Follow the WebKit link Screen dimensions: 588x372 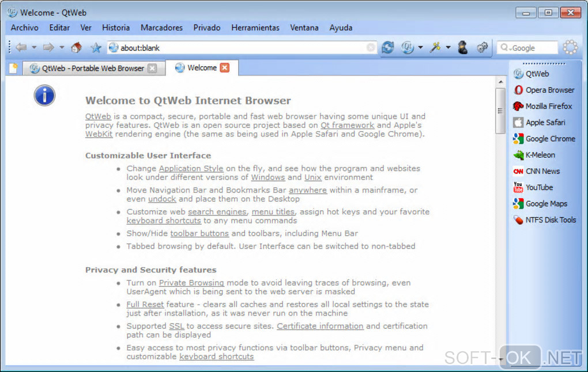pos(99,134)
